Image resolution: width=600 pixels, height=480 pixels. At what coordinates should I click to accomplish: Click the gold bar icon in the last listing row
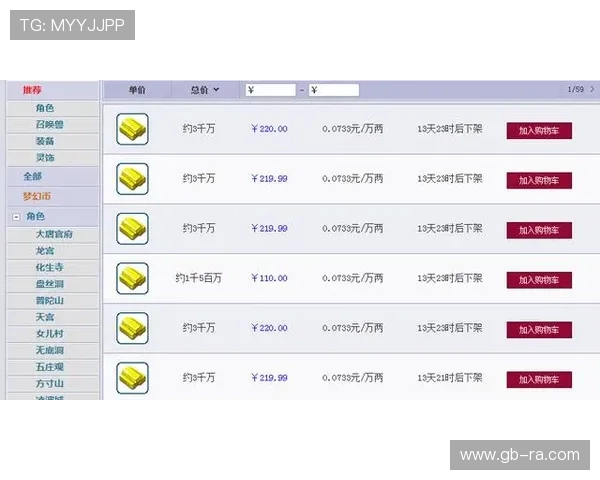coord(132,378)
